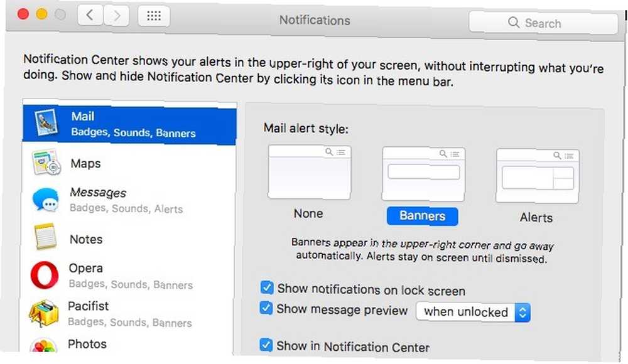
Task: Click the Pacifist package icon
Action: point(44,314)
